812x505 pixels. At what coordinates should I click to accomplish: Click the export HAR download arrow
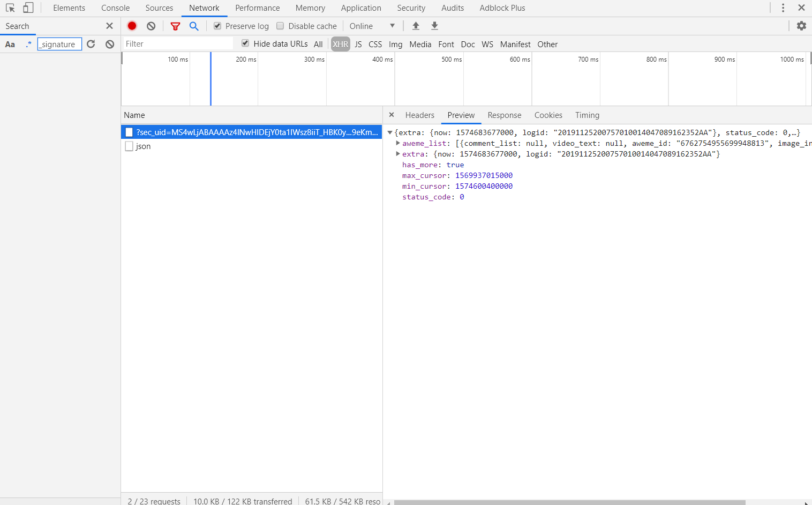tap(434, 26)
